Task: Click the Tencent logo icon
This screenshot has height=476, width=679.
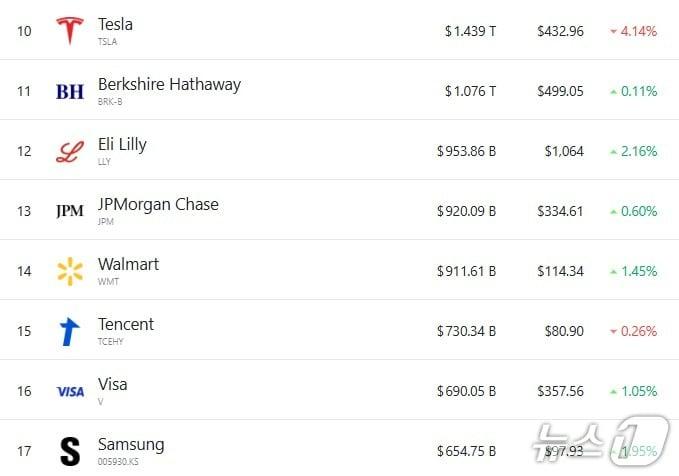Action: pyautogui.click(x=70, y=331)
